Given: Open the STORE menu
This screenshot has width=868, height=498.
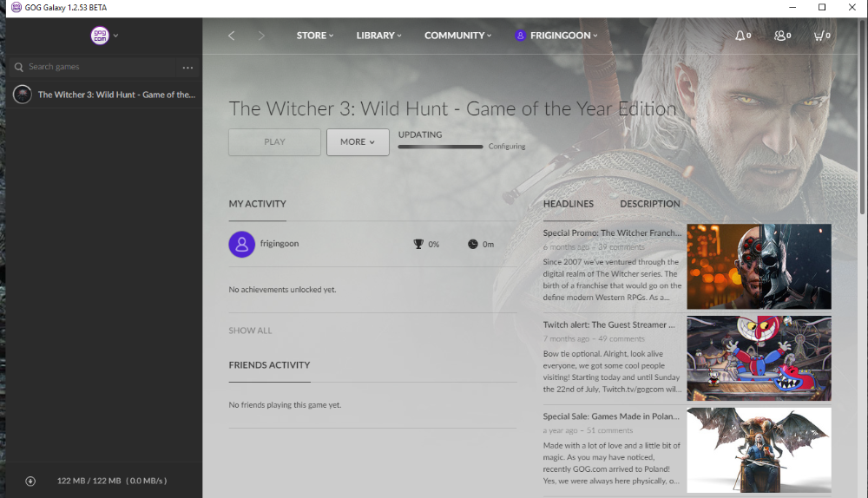Looking at the screenshot, I should [x=315, y=36].
